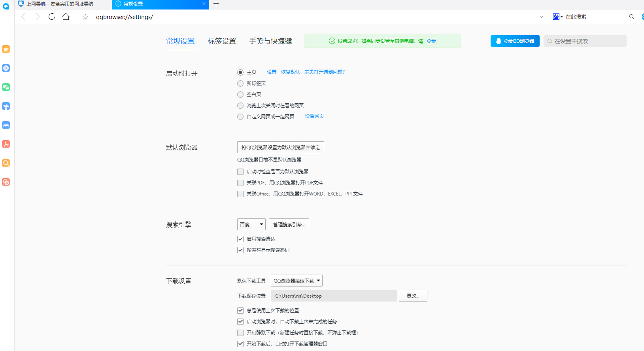
Task: Toggle 总是使用上次下载的位置 checkbox
Action: (x=240, y=311)
